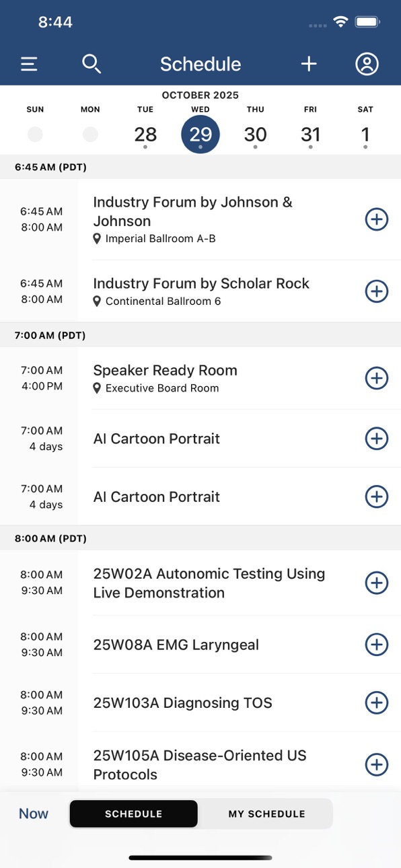This screenshot has width=401, height=868.
Task: Add Industry Forum by Johnson & Johnson
Action: 376,219
